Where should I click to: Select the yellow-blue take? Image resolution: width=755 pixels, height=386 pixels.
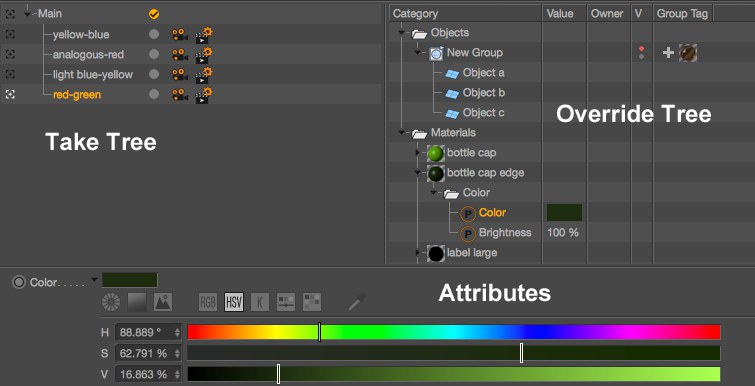point(81,35)
